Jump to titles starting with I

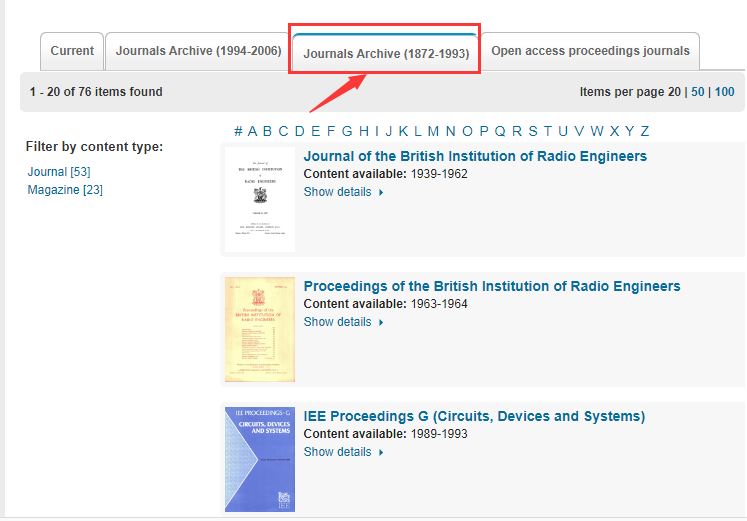click(377, 131)
